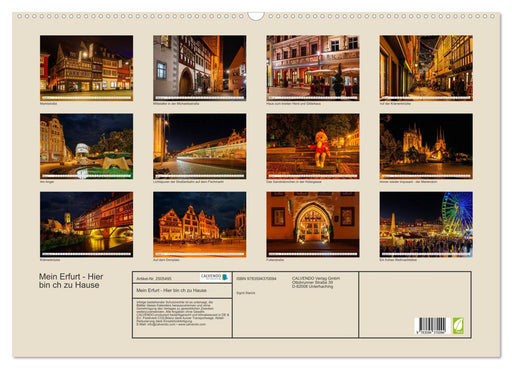The width and height of the screenshot is (512, 369).
Task: Click the ISBN number text
Action: [x=256, y=278]
